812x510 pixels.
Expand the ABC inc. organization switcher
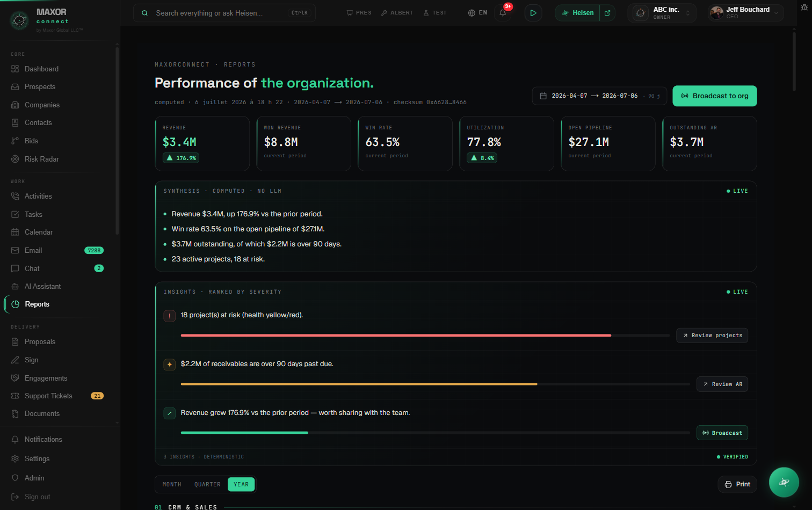pos(662,13)
